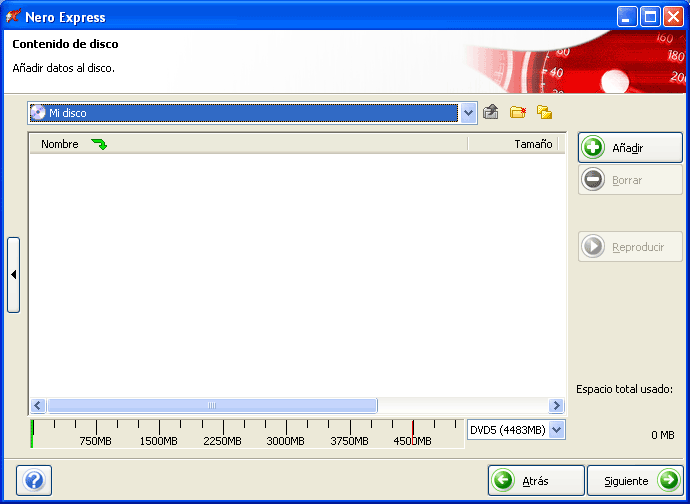The image size is (690, 504).
Task: Maximize the Nero Express window
Action: (x=650, y=17)
